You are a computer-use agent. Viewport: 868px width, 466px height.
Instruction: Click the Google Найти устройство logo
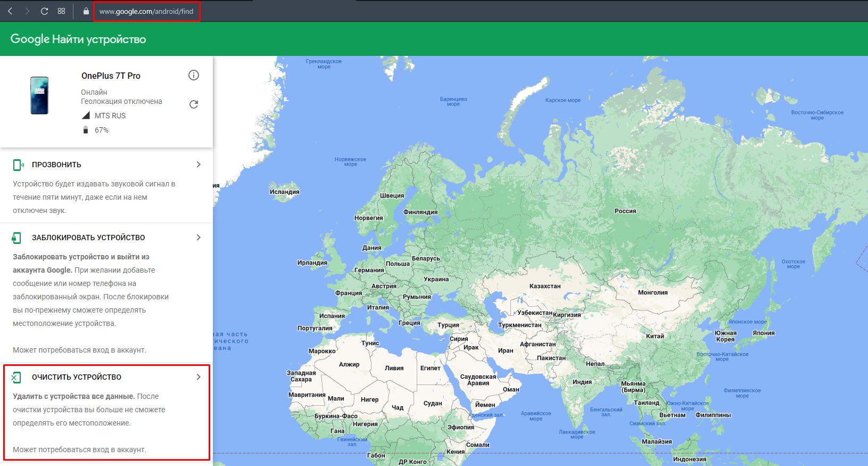[x=78, y=39]
